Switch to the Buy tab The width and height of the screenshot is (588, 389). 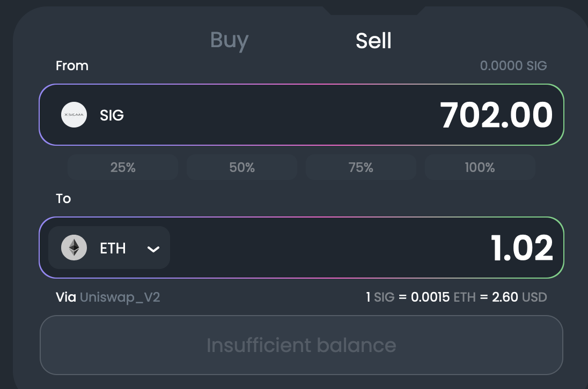click(x=229, y=40)
